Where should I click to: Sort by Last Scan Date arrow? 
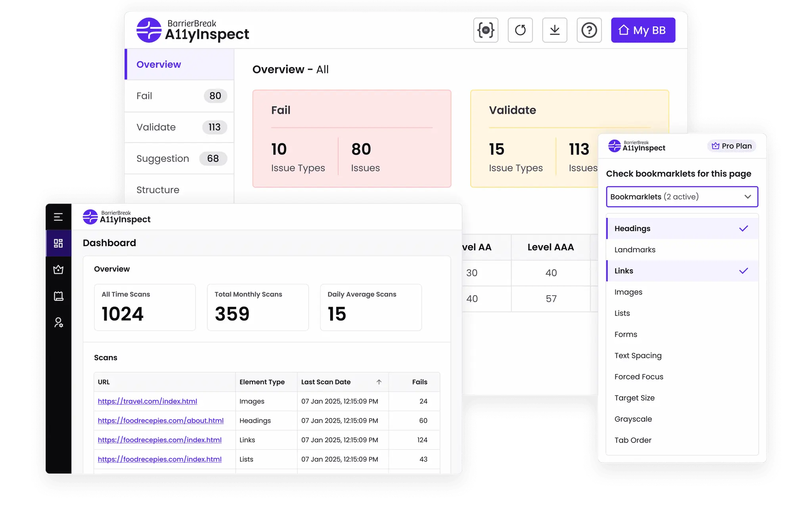[x=379, y=382]
